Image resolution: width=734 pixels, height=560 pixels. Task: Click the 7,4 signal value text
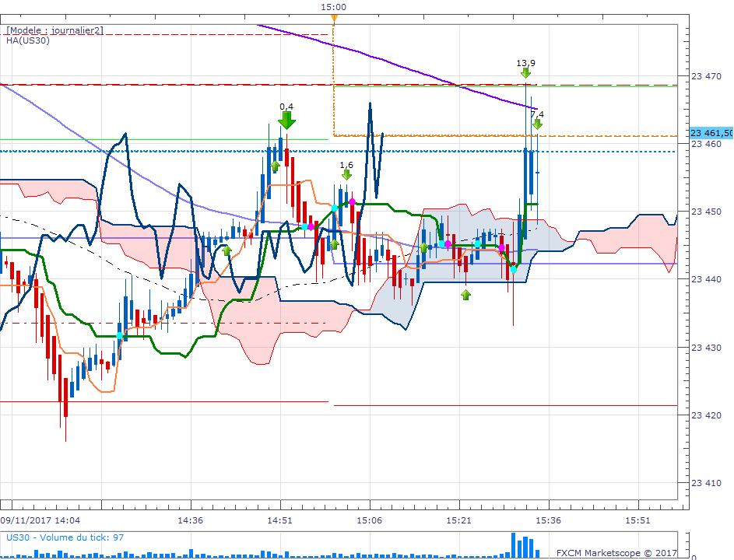coord(537,114)
